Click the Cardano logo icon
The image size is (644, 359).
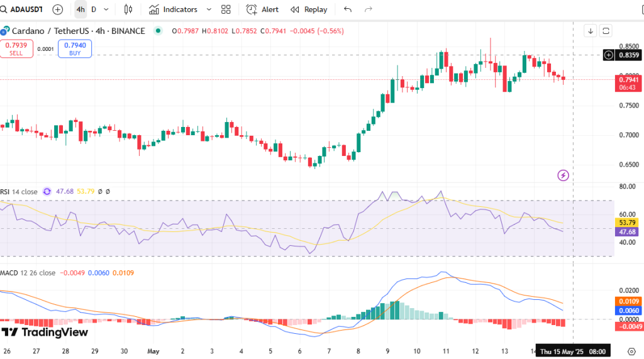pyautogui.click(x=4, y=31)
